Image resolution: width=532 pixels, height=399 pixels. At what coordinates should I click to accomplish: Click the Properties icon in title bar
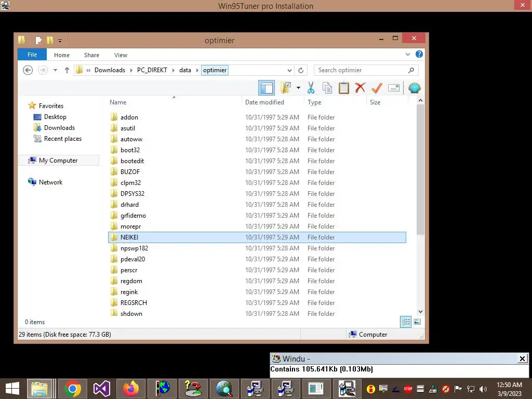(x=38, y=41)
